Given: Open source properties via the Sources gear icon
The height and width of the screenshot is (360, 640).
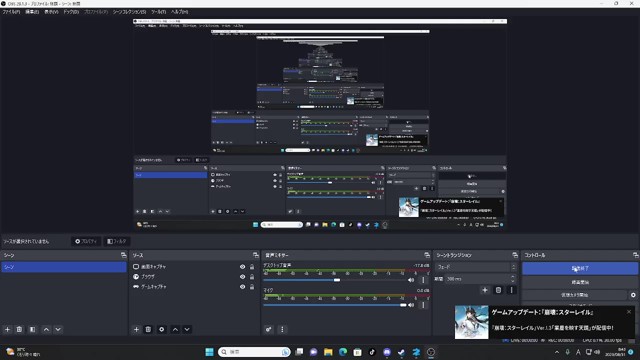Looking at the screenshot, I should [x=162, y=329].
